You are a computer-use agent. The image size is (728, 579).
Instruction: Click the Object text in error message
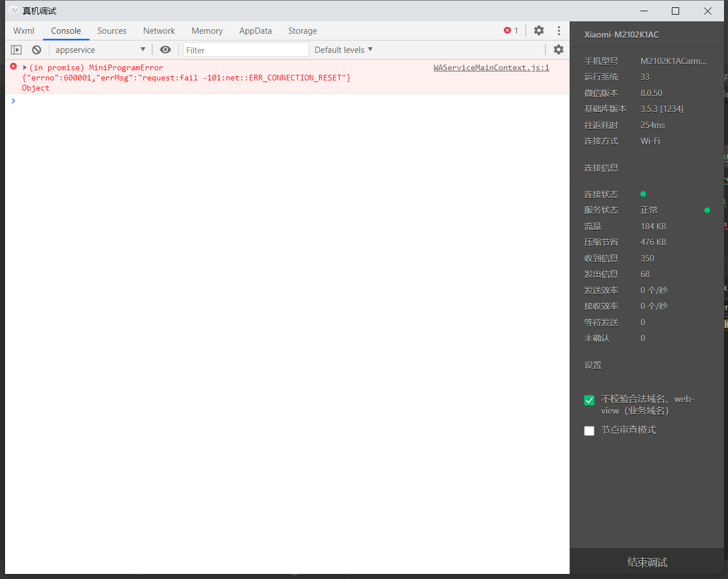35,88
